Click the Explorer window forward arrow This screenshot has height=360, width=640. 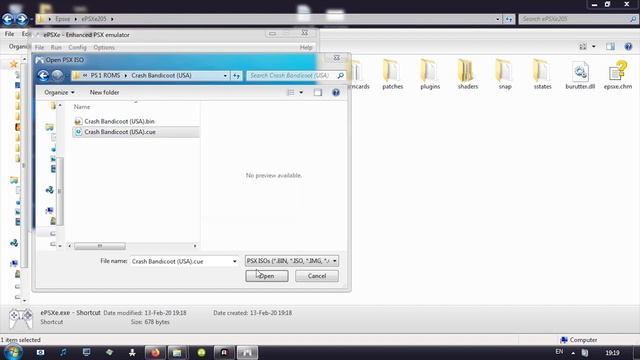coord(22,19)
